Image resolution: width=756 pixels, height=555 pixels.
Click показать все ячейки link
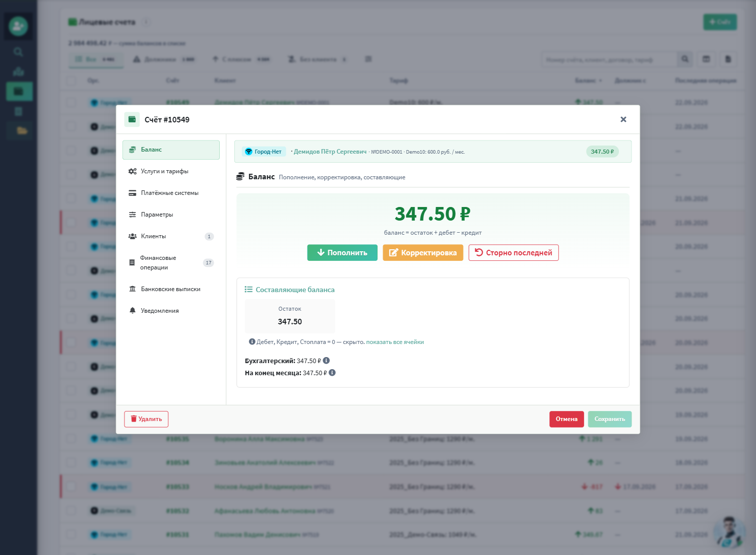pyautogui.click(x=395, y=342)
